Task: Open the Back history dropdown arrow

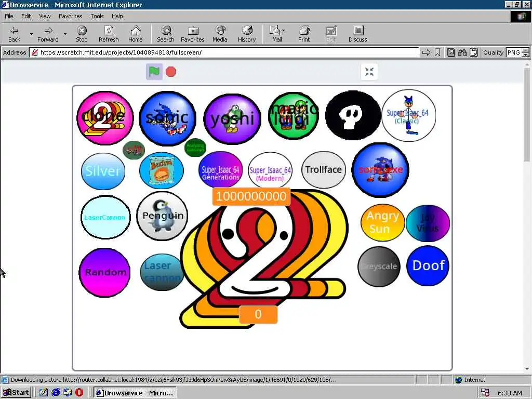Action: (31, 34)
